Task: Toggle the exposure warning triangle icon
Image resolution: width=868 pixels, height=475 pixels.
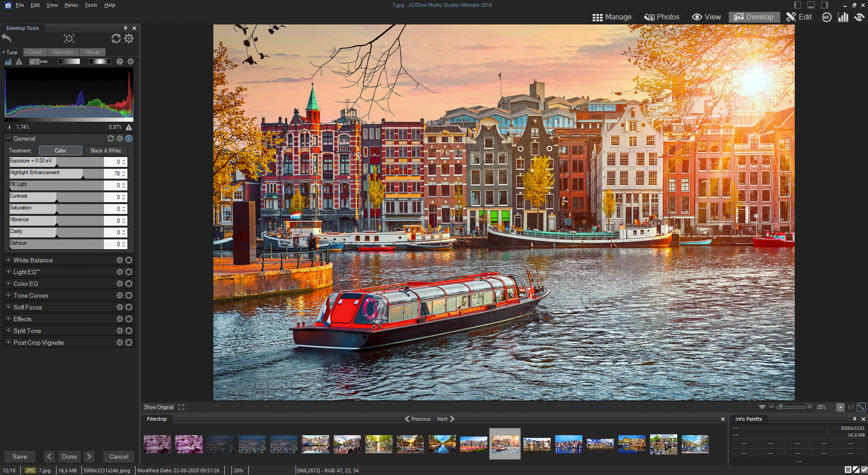Action: tap(19, 62)
